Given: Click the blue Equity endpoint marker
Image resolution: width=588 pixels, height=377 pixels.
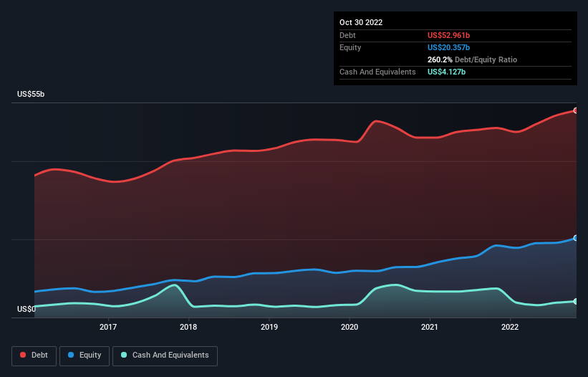Looking at the screenshot, I should [576, 238].
